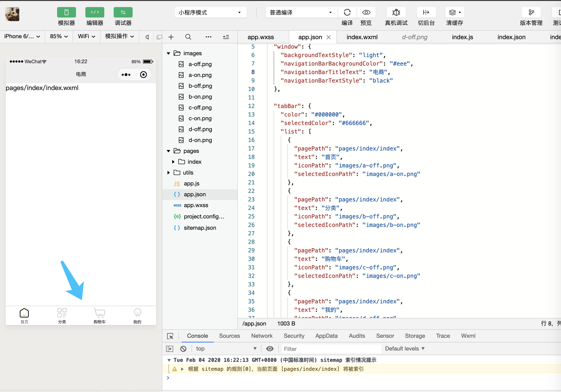Open app.js in the file tree

tap(191, 184)
